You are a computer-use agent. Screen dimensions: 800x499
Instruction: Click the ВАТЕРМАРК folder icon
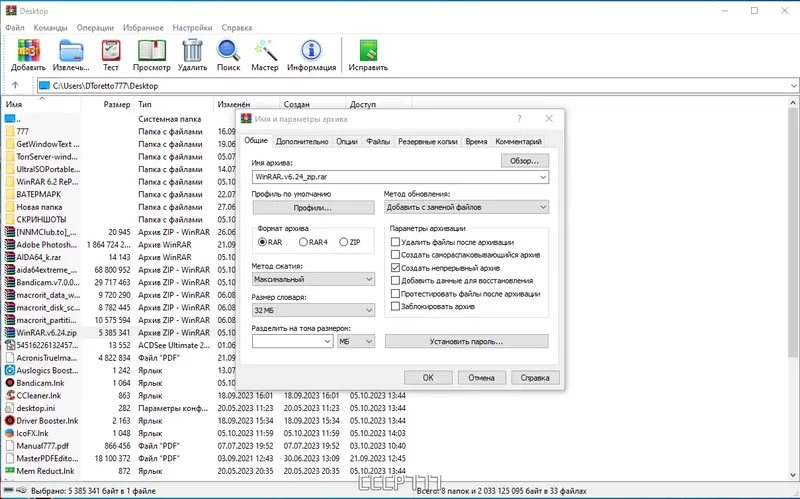point(10,194)
